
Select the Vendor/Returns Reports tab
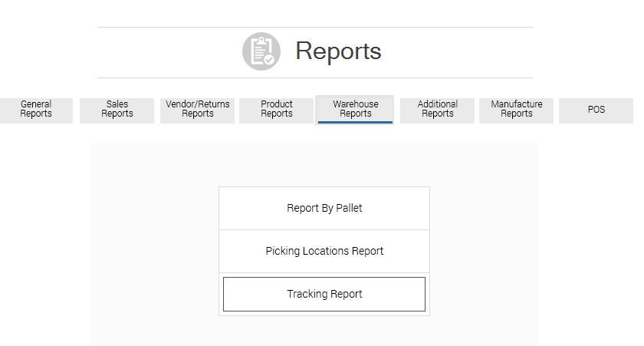point(198,110)
